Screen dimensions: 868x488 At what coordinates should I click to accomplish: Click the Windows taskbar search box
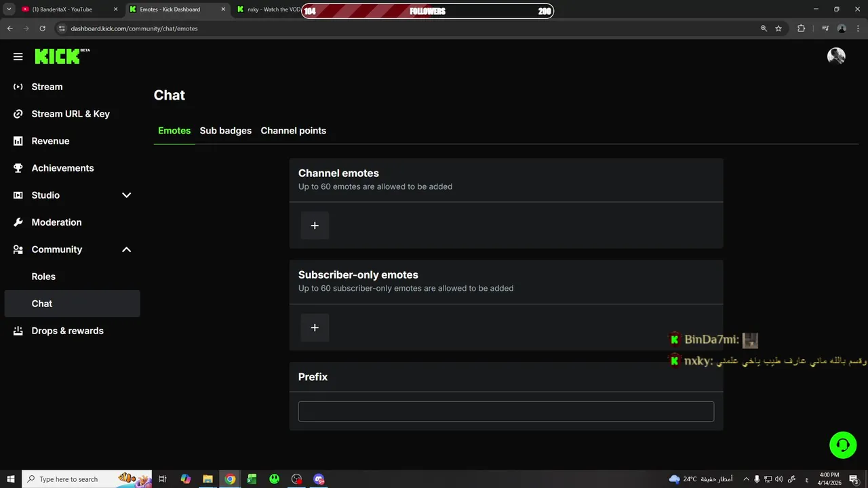tap(88, 479)
